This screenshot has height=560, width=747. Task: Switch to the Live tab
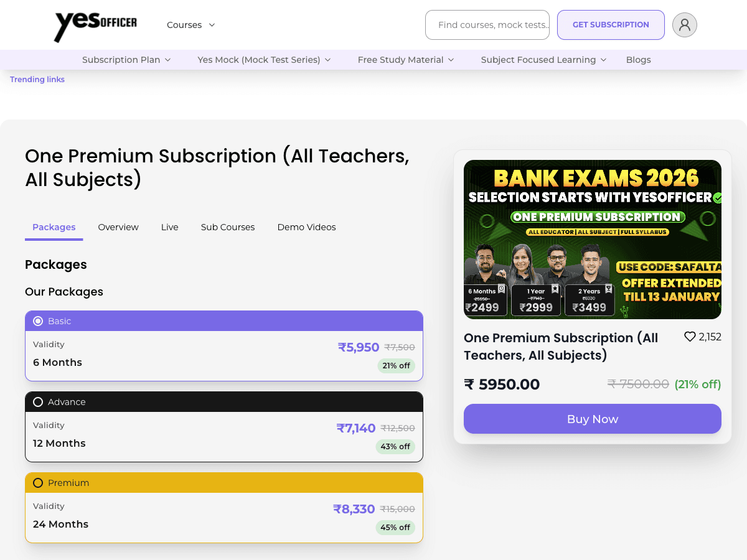coord(169,227)
